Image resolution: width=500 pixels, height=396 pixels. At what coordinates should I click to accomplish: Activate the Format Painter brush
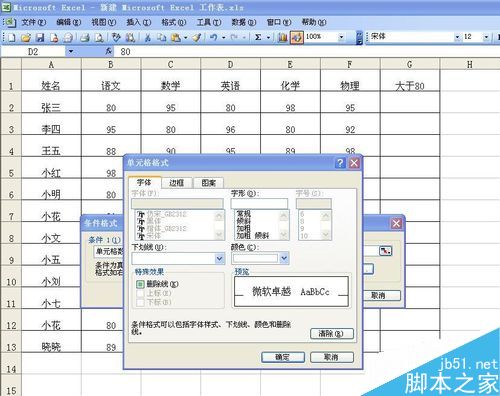tap(197, 38)
